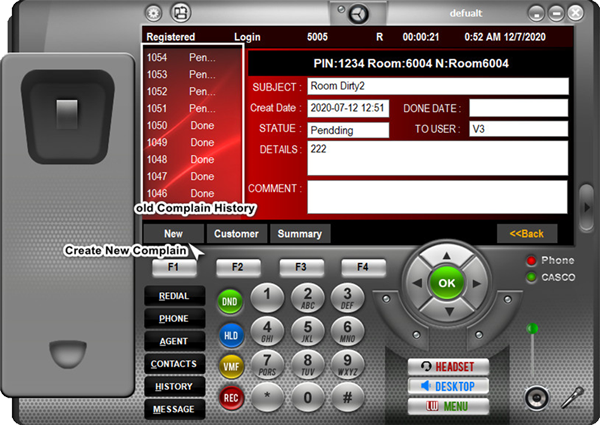Open the Customer tab

(237, 233)
